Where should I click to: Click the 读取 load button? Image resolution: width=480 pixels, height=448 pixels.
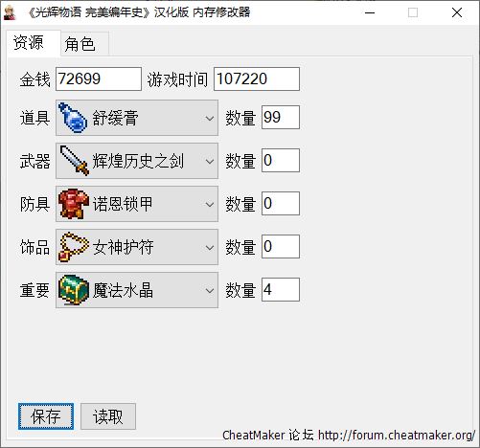(108, 416)
